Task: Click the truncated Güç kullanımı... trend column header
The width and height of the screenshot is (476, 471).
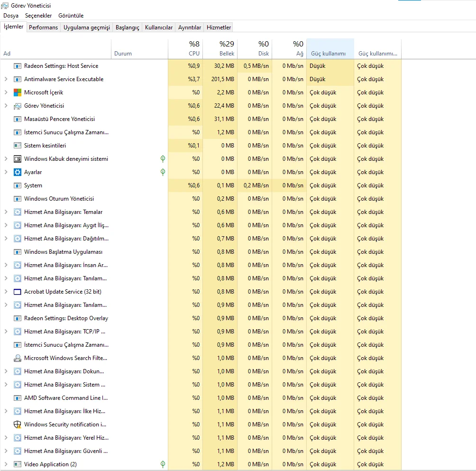Action: tap(378, 48)
